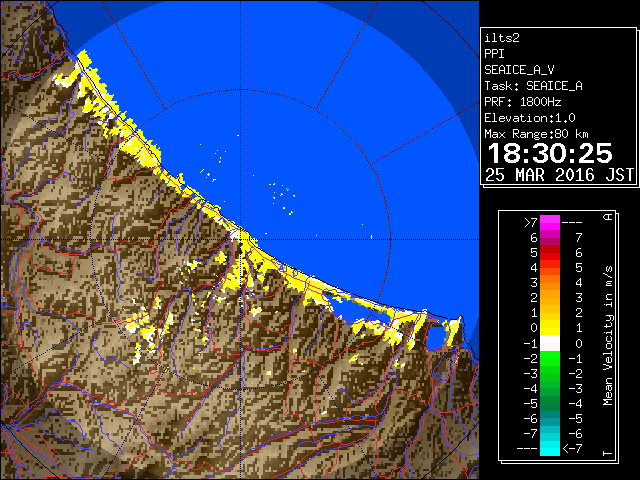Screen dimensions: 640x480
Task: Click the "Max Range:80 km" entry
Action: pyautogui.click(x=536, y=134)
